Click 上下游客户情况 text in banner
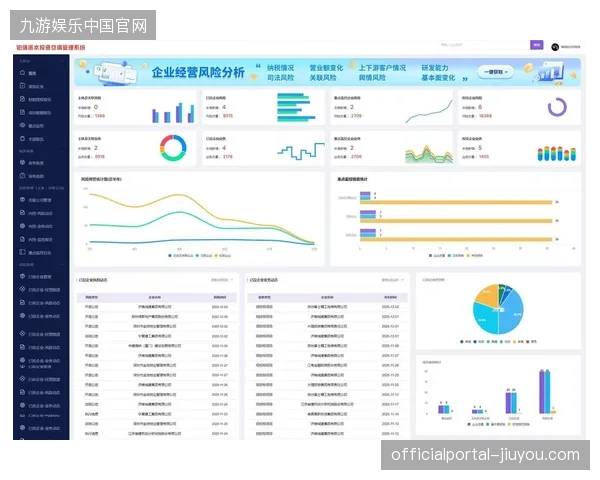This screenshot has width=600, height=480. pos(382,68)
